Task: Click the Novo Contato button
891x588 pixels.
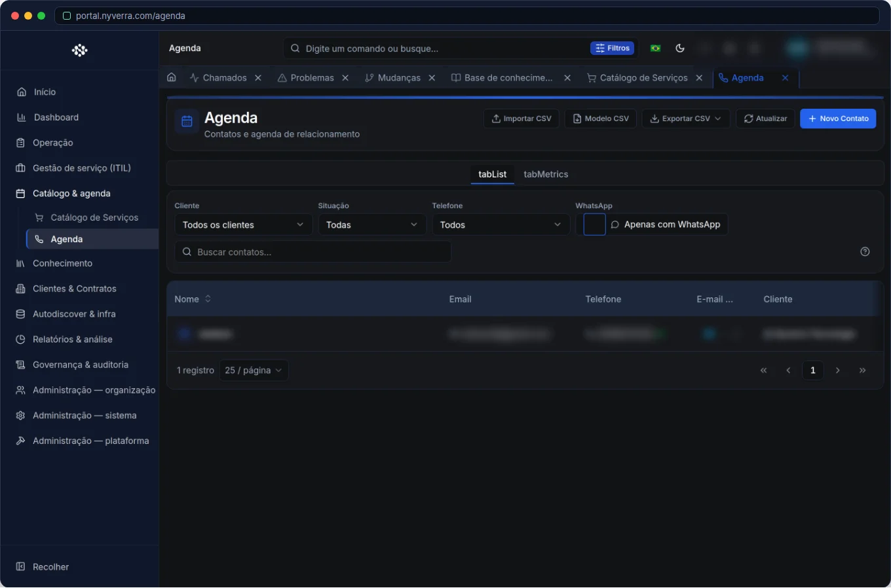Action: (x=838, y=119)
